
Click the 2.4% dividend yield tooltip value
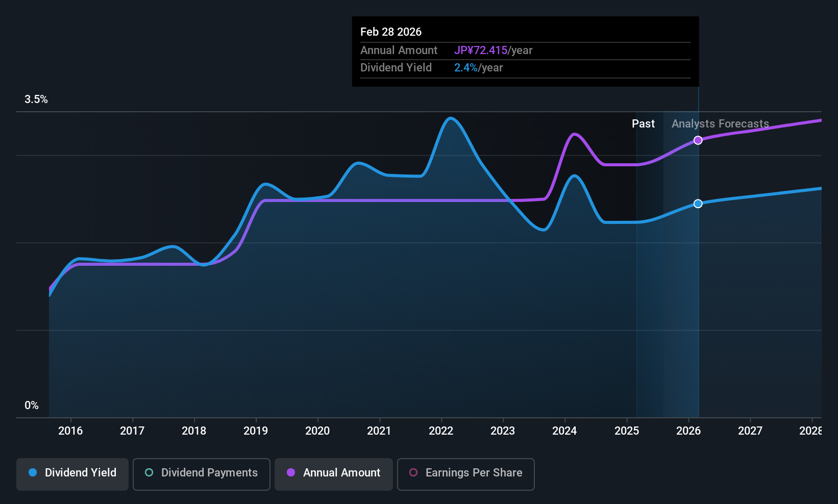click(466, 68)
